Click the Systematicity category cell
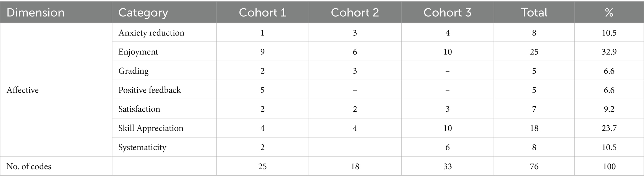Image resolution: width=644 pixels, height=181 pixels. [x=142, y=147]
